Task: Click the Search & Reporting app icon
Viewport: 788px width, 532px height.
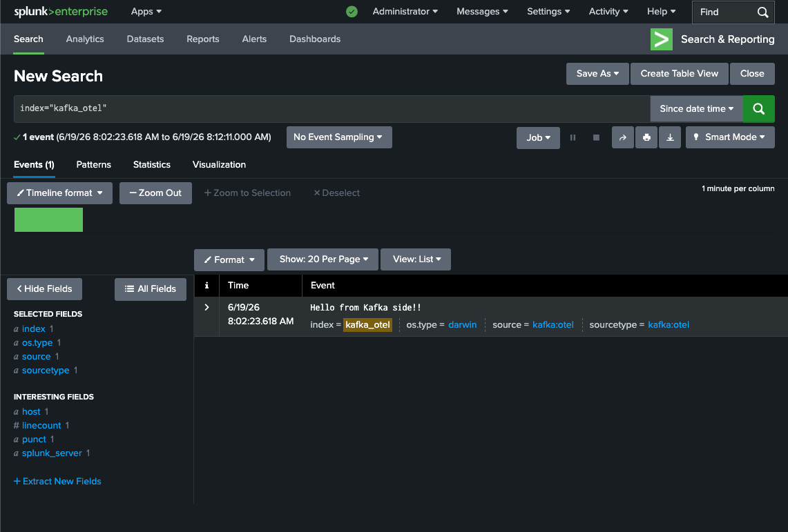Action: (662, 39)
